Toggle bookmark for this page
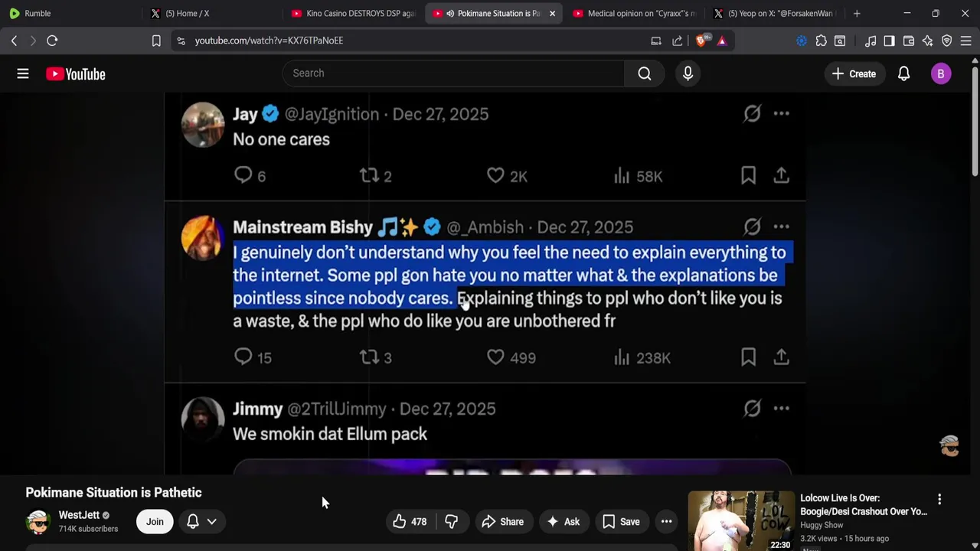This screenshot has height=551, width=980. [156, 41]
